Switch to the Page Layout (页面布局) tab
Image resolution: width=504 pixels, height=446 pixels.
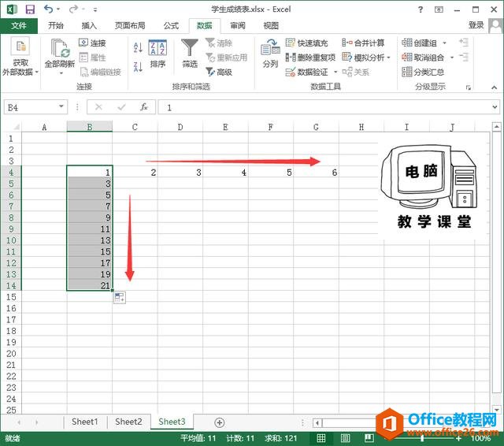[130, 26]
